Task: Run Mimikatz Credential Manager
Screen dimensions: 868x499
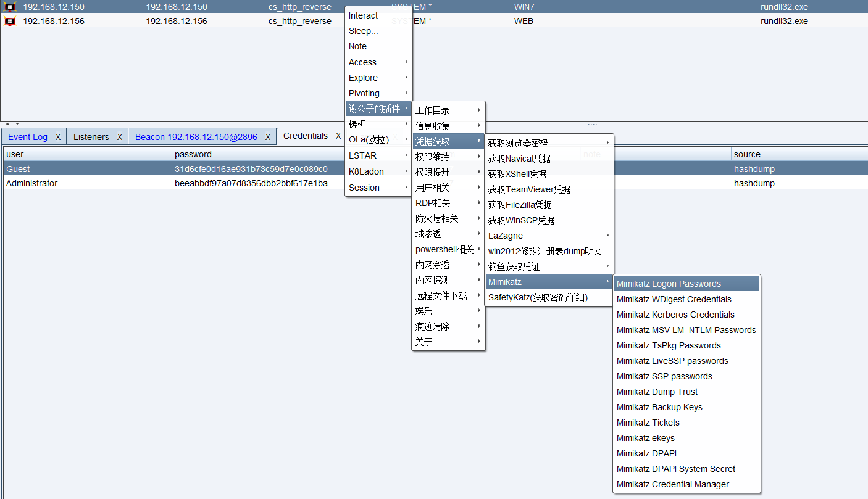Action: pos(686,484)
